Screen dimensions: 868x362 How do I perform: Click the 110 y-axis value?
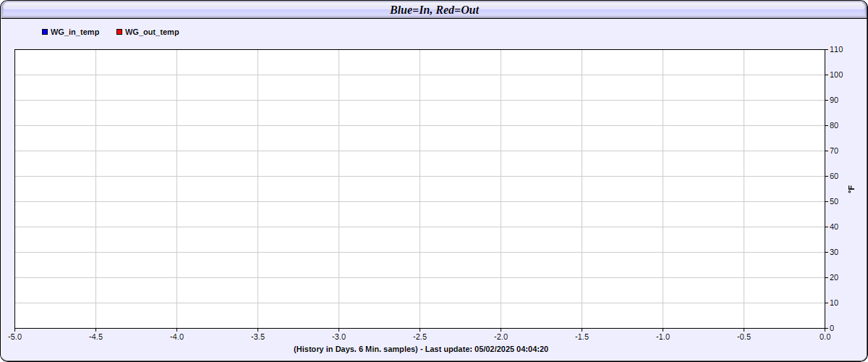(x=836, y=49)
